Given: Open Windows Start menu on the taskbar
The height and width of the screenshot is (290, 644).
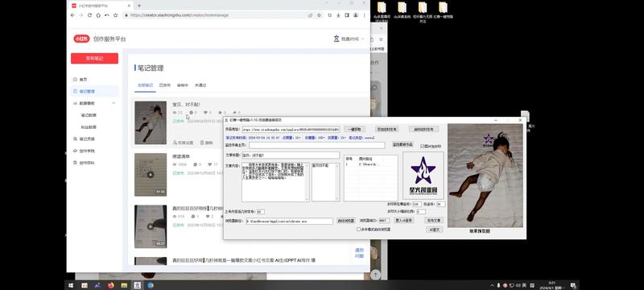Looking at the screenshot, I should pos(71,285).
